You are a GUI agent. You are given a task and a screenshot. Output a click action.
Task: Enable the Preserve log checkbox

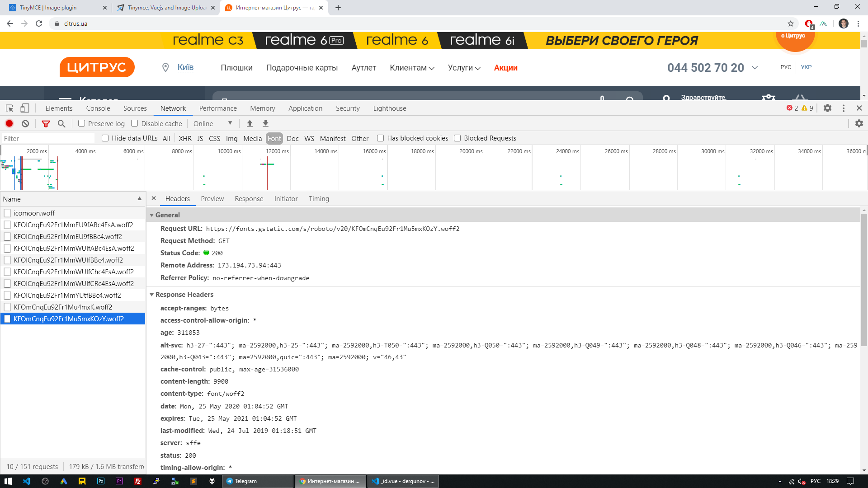(x=82, y=123)
